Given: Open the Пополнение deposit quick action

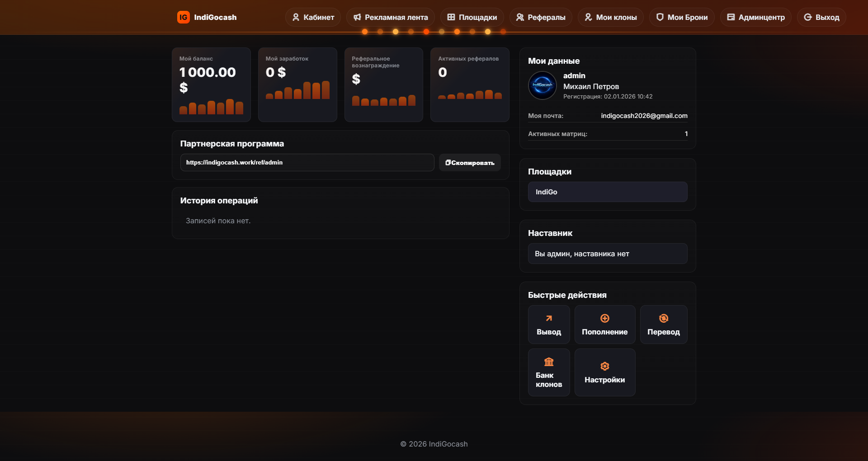Looking at the screenshot, I should point(604,325).
